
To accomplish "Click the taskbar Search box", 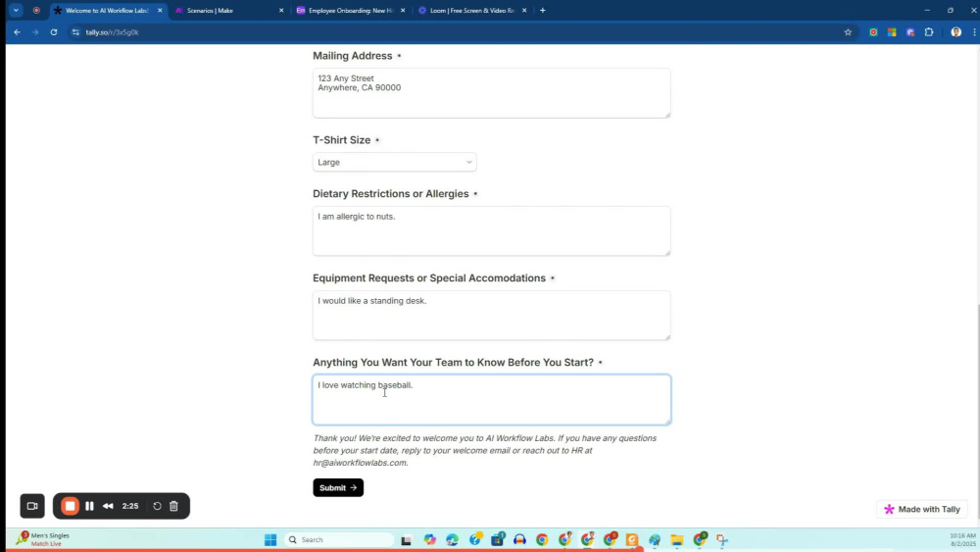I will tap(340, 539).
